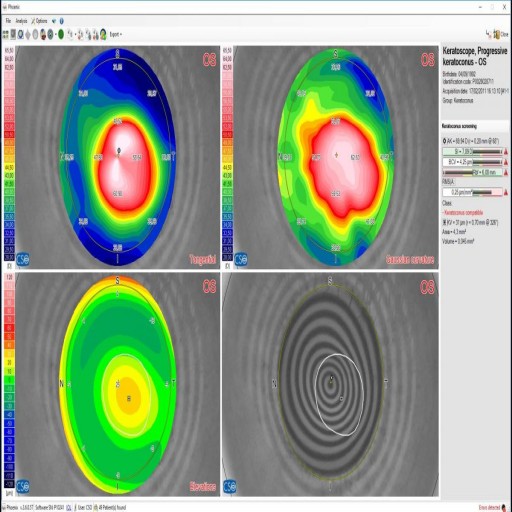Click the gray disc toolbar icon

pyautogui.click(x=35, y=34)
